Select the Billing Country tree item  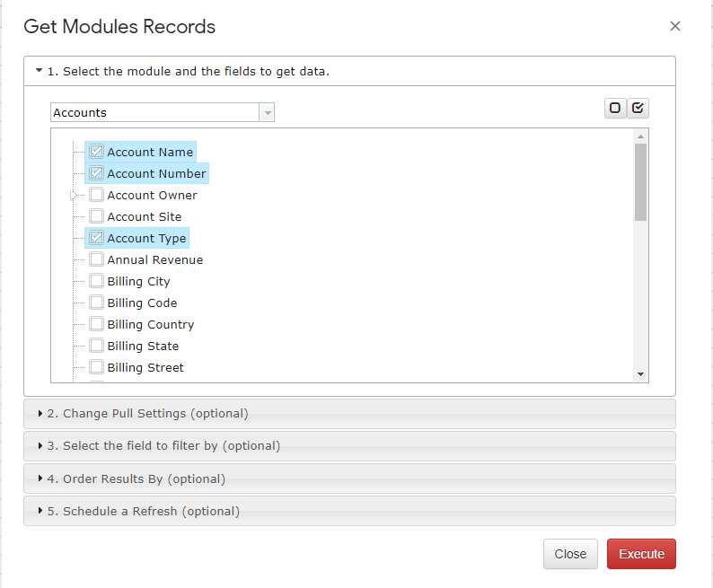pyautogui.click(x=151, y=324)
